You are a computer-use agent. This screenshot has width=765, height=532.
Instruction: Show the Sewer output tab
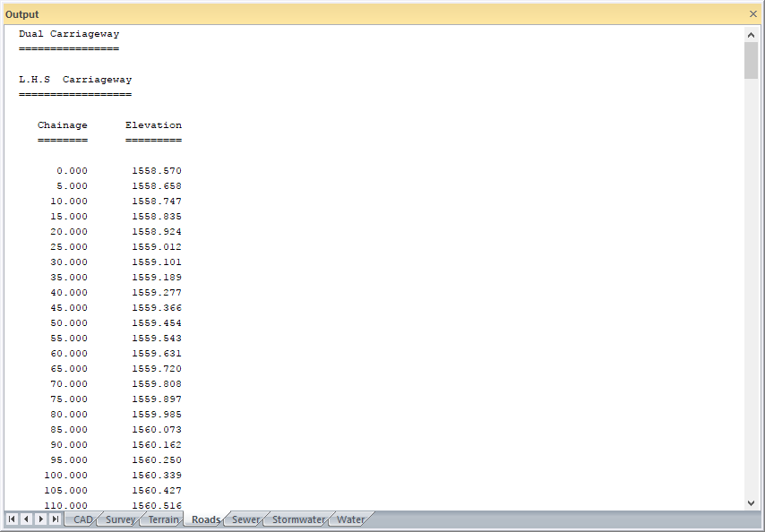pos(245,519)
